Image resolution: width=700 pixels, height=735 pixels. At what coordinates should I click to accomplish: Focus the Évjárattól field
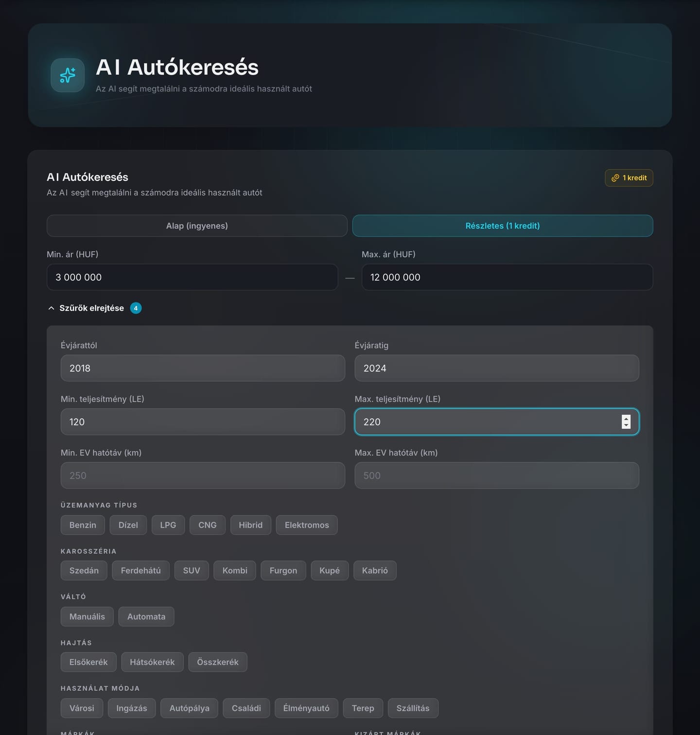[x=203, y=368]
